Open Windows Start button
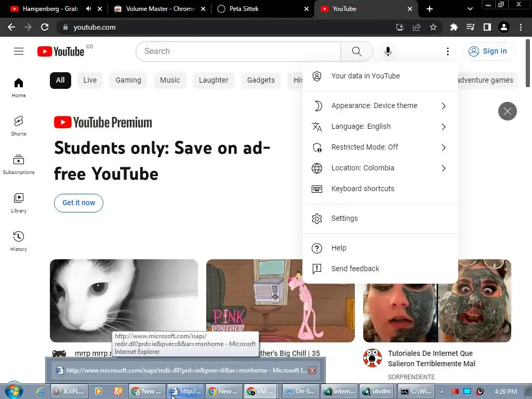Image resolution: width=532 pixels, height=399 pixels. [14, 391]
